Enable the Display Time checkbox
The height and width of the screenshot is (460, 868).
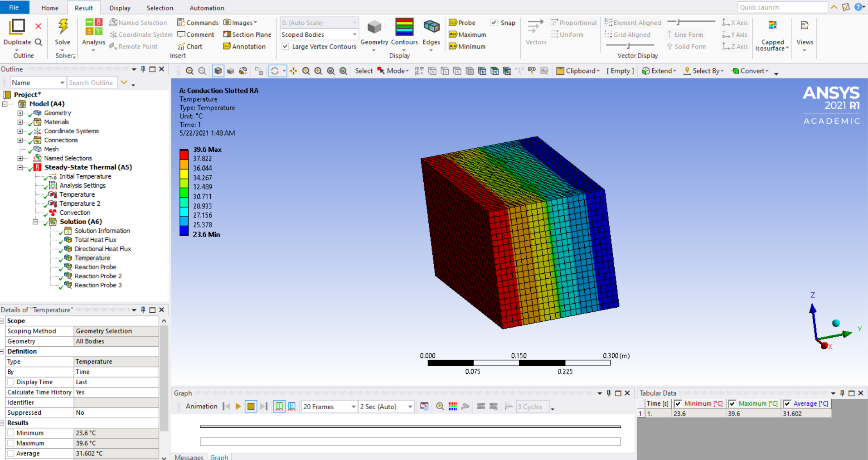click(x=11, y=382)
